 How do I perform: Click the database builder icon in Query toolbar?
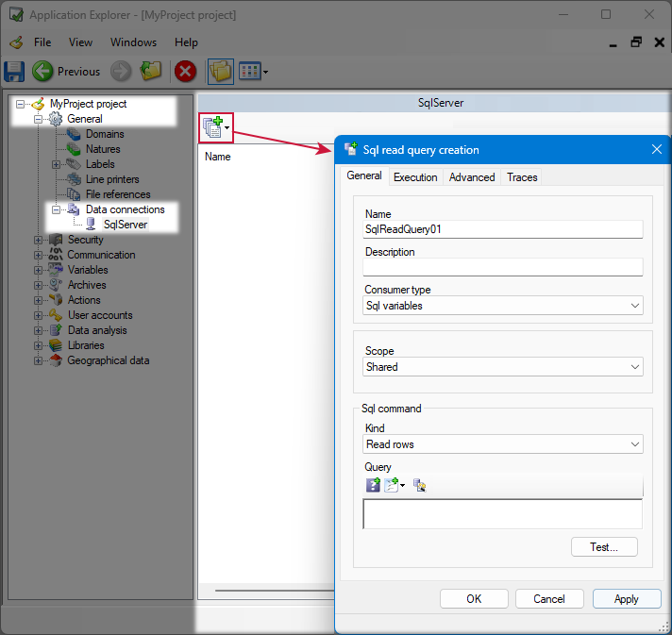pos(420,485)
